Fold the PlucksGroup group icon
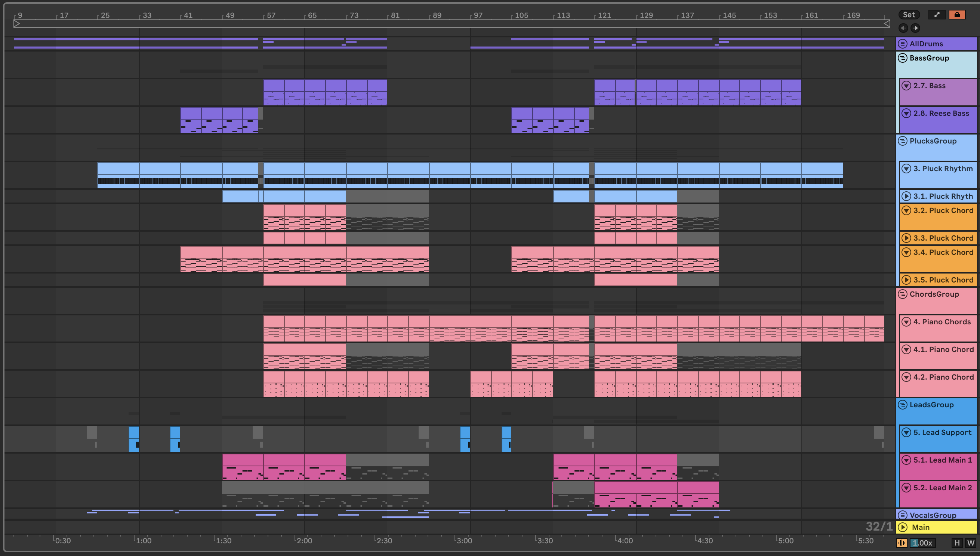 903,141
